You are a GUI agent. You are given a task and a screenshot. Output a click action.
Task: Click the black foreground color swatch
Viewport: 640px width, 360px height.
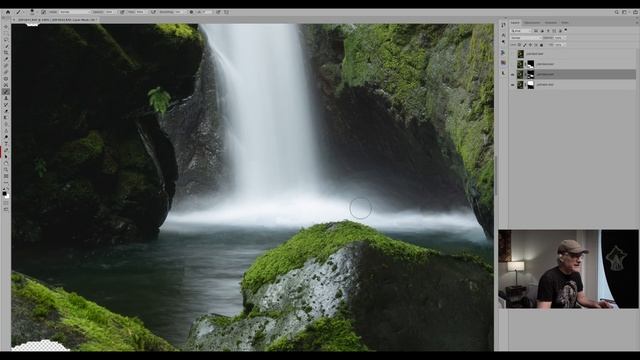4,193
